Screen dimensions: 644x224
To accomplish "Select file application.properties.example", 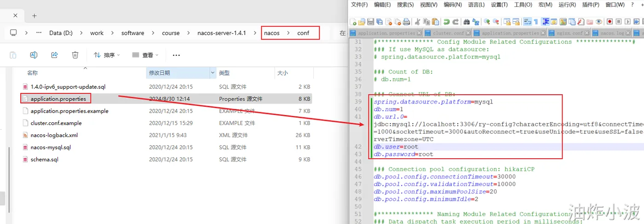I will coord(69,111).
